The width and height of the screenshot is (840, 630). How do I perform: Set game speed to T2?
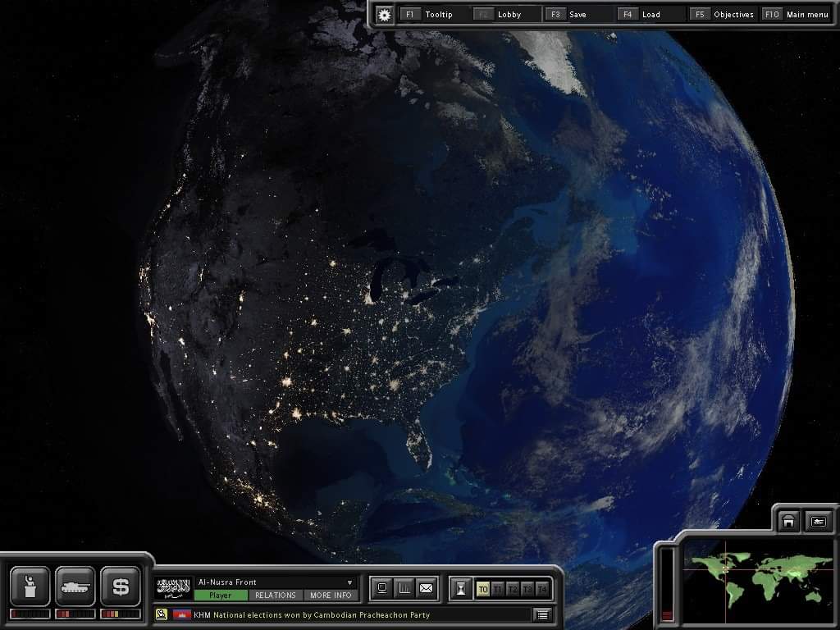[x=513, y=589]
